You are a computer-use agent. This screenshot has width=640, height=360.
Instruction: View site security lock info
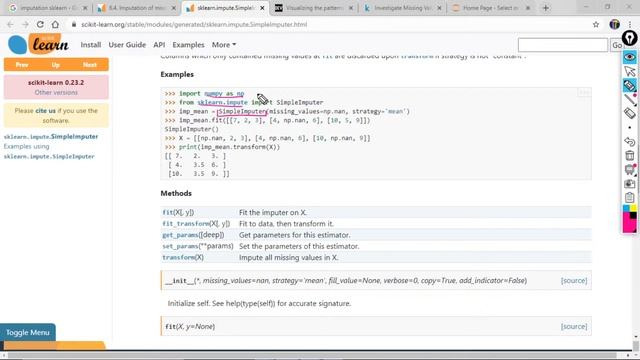pyautogui.click(x=74, y=24)
